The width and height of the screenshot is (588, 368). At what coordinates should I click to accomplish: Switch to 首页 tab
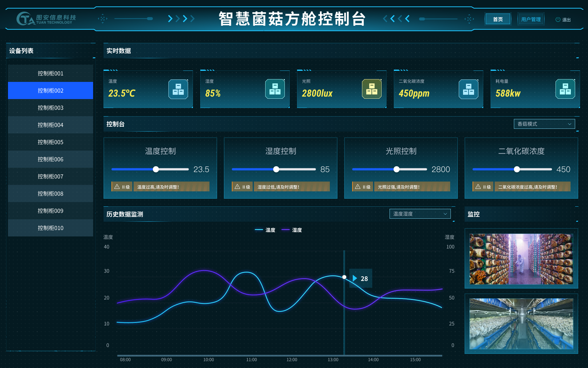[x=498, y=19]
